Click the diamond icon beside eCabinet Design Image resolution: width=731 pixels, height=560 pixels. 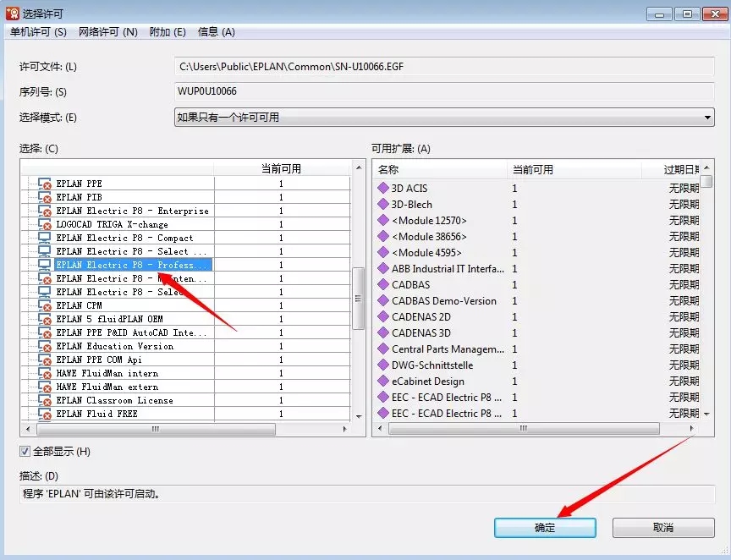(x=385, y=381)
